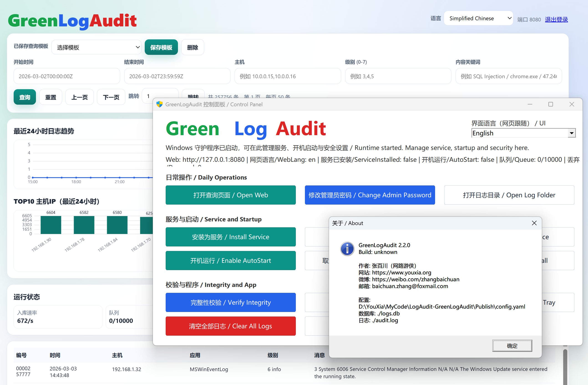Open the https://www.youxia.org website link
Viewport: 588px width, 385px height.
[401, 273]
